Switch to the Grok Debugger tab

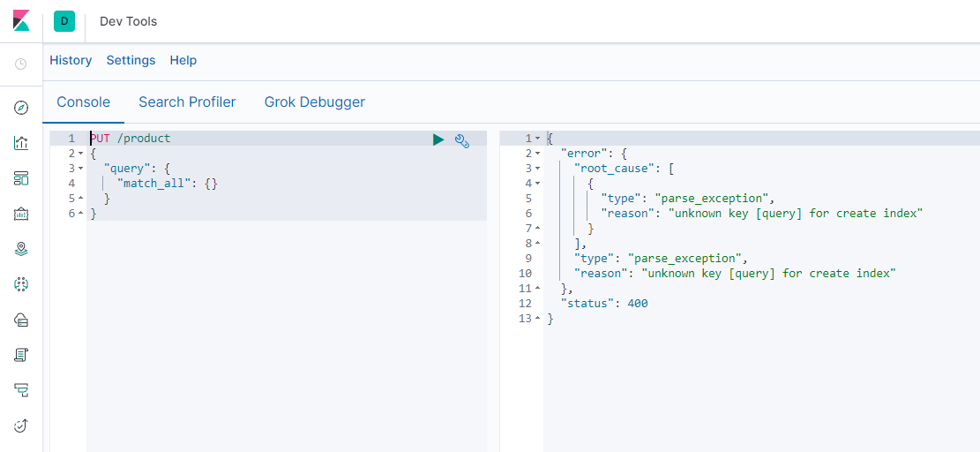(x=314, y=102)
